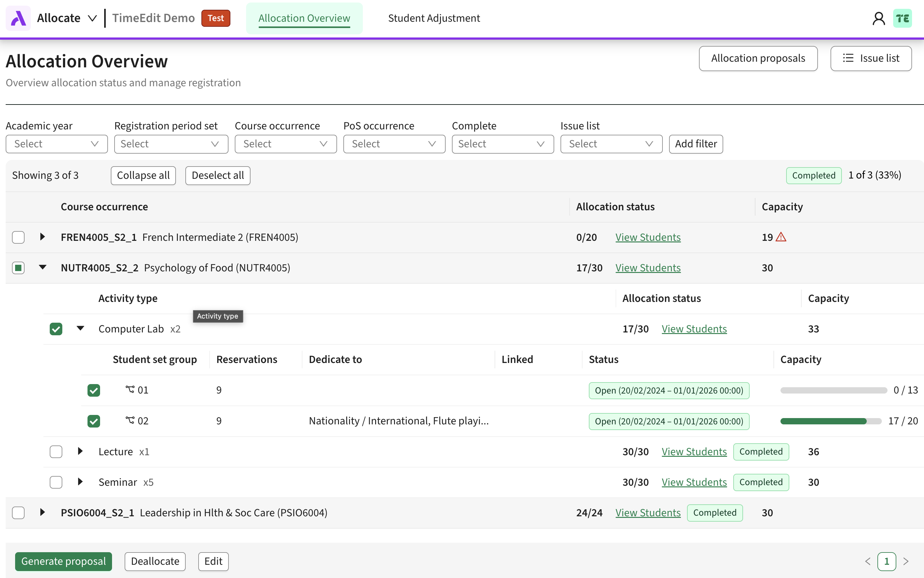The width and height of the screenshot is (924, 578).
Task: View Students for PSIO6004_S2_1
Action: [648, 513]
